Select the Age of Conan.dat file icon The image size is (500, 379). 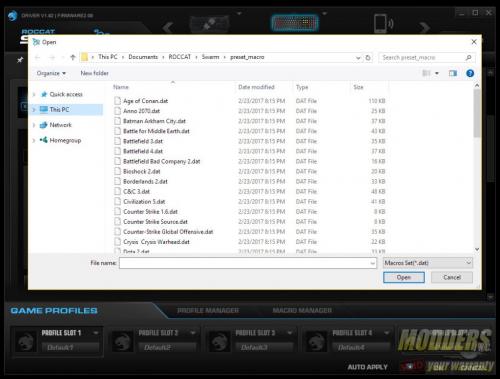coord(117,101)
